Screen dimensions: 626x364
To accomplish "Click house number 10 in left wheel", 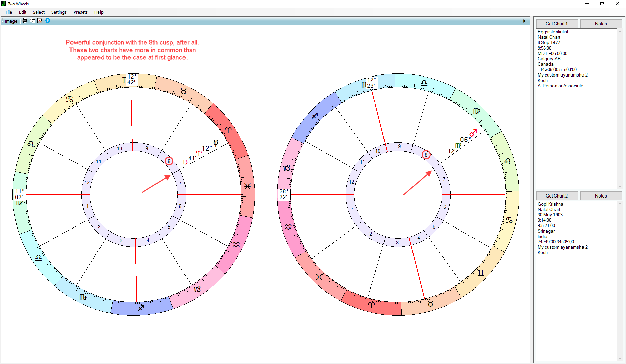I will (120, 149).
